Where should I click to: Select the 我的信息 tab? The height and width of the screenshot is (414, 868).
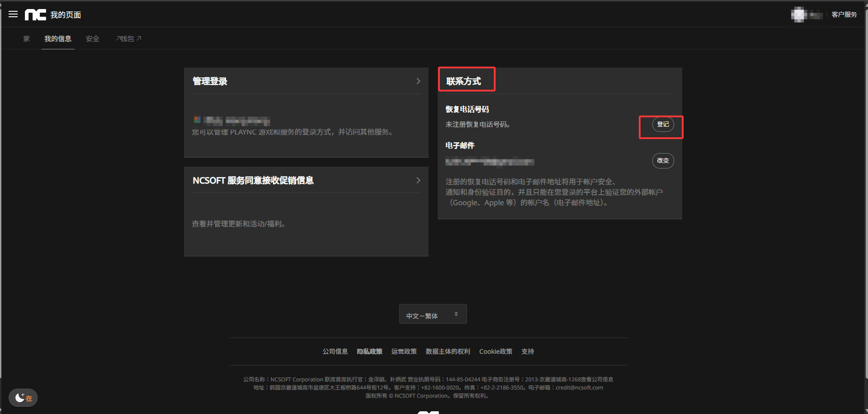coord(58,39)
